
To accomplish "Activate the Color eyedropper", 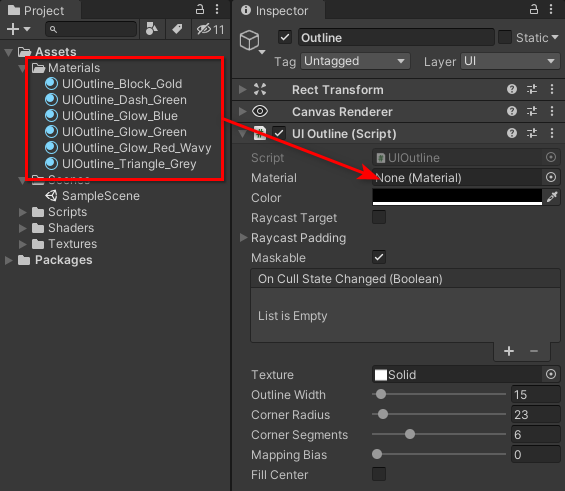I will pos(552,197).
